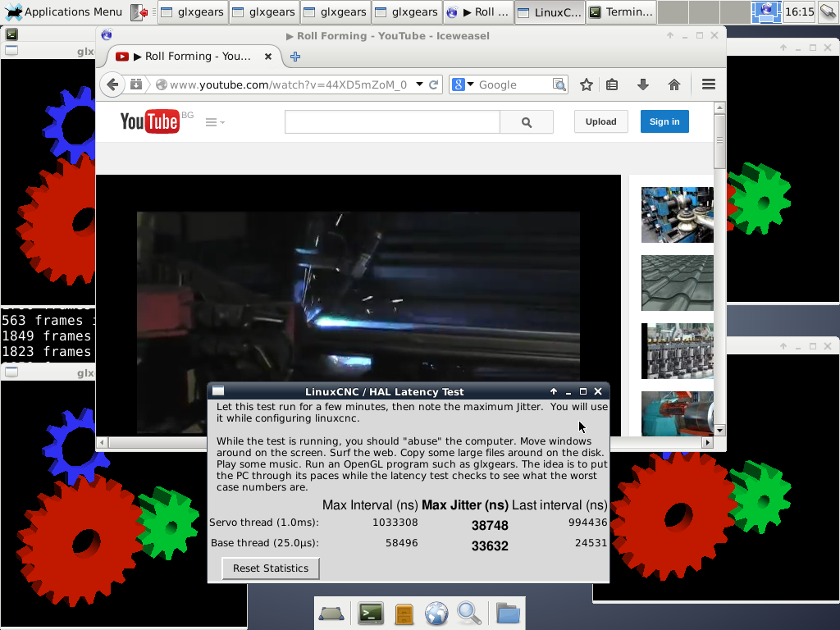Click inside the YouTube search field
The height and width of the screenshot is (630, 840).
[x=392, y=122]
